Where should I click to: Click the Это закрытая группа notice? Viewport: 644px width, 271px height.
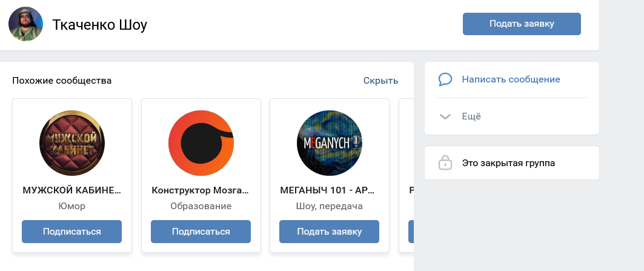click(508, 163)
